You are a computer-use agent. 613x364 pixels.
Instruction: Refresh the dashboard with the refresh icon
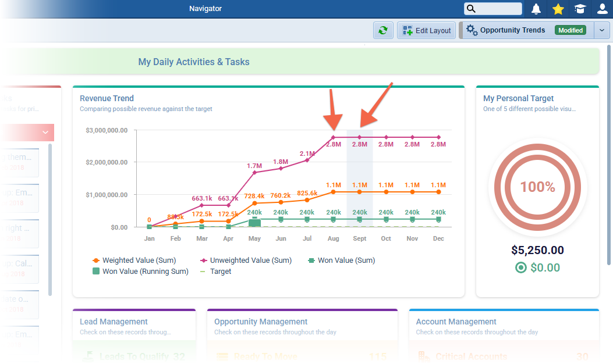pos(383,30)
